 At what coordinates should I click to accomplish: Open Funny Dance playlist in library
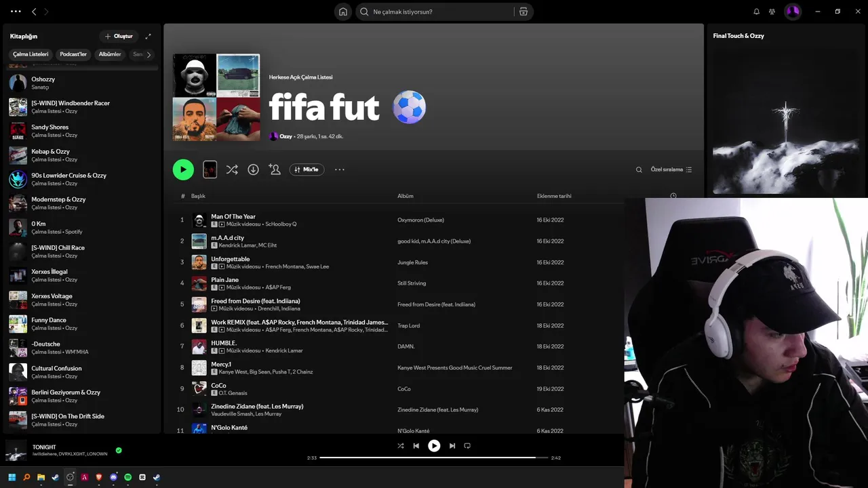[x=81, y=323]
